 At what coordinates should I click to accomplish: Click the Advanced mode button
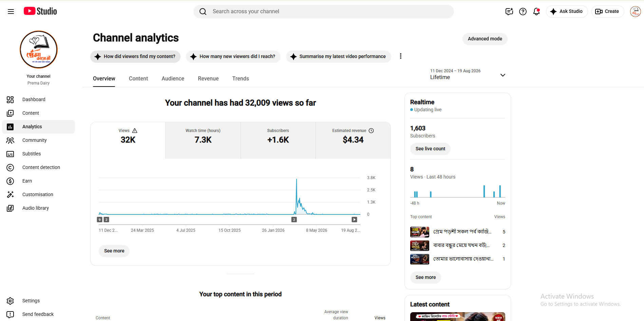(485, 39)
